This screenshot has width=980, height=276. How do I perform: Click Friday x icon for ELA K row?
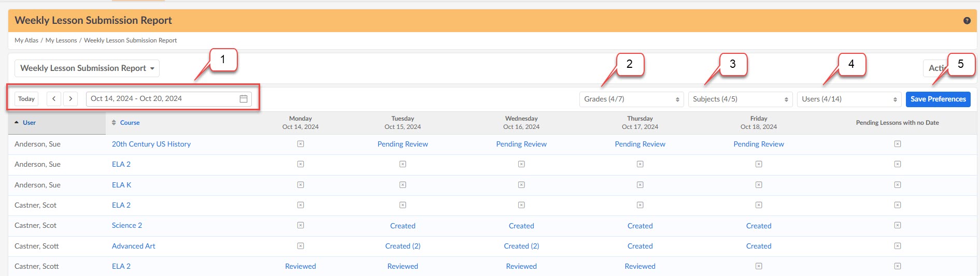point(759,185)
